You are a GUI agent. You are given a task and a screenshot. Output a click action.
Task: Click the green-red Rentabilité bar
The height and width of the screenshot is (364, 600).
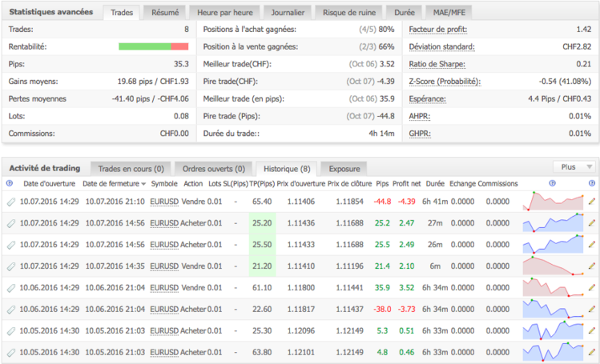153,46
